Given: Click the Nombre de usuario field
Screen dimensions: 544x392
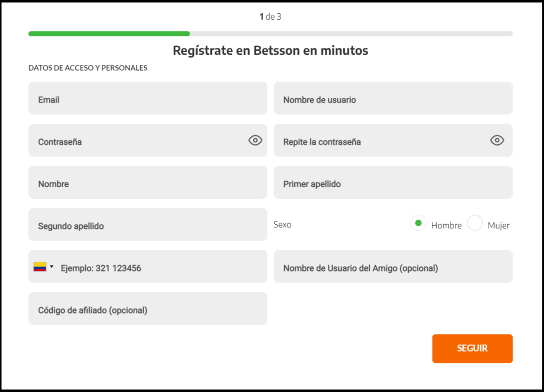Looking at the screenshot, I should [393, 98].
